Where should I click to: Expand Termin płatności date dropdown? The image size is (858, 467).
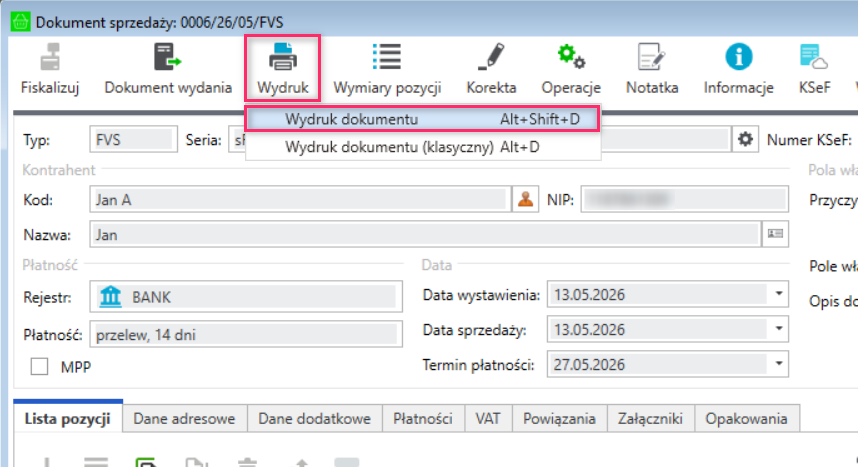779,364
